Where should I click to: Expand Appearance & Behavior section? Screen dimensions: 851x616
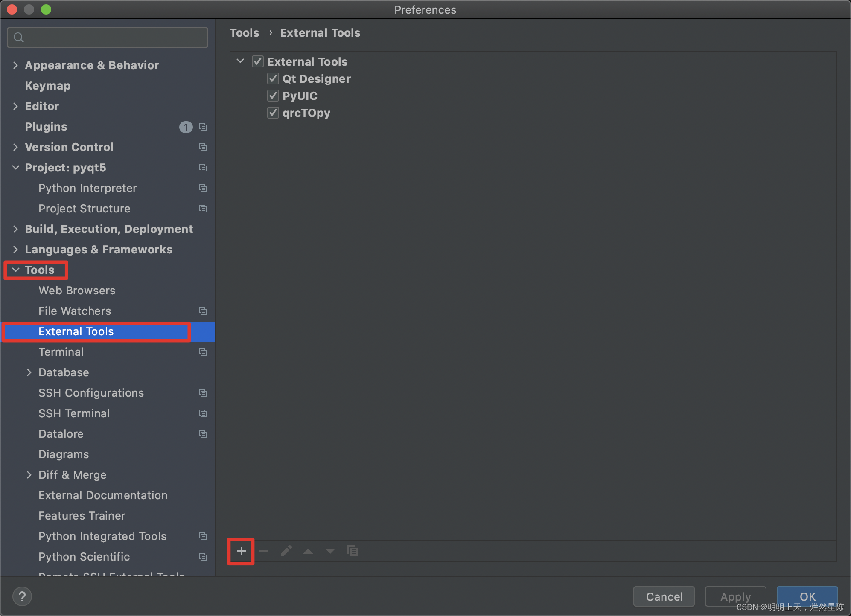click(16, 65)
